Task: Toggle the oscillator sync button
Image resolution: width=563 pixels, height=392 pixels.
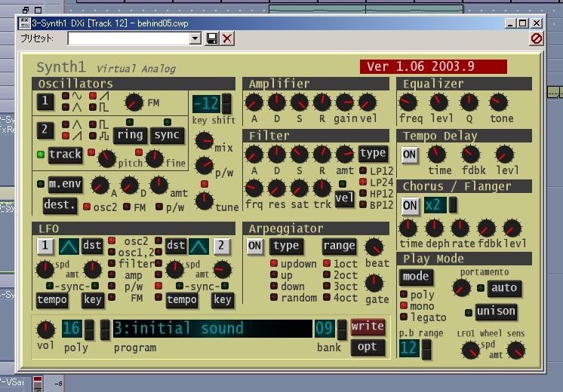Action: pyautogui.click(x=167, y=135)
